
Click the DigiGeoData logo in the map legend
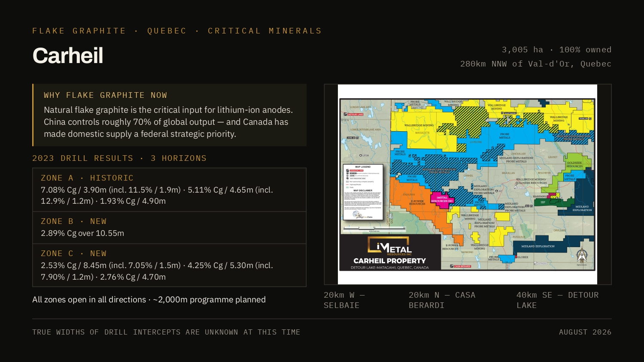[362, 215]
